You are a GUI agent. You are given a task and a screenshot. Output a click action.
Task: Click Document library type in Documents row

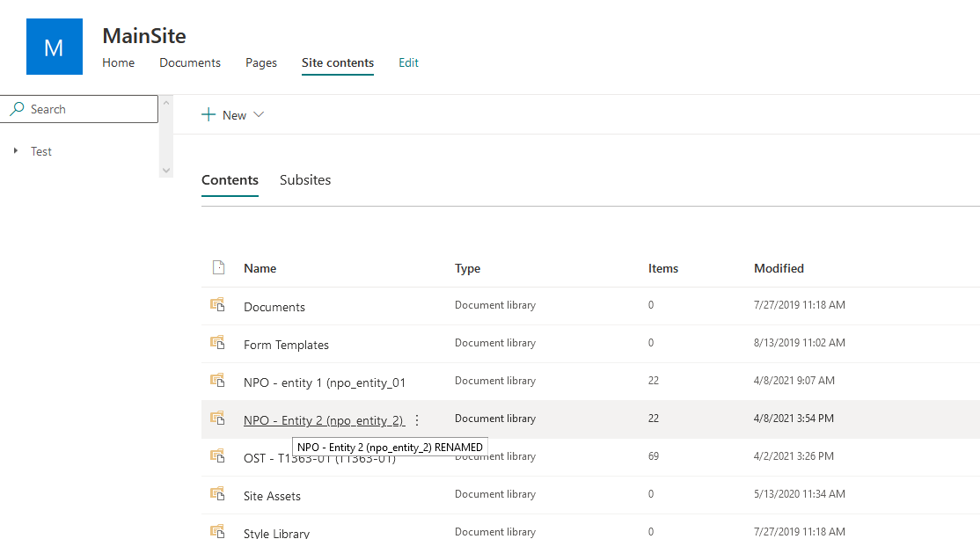495,305
